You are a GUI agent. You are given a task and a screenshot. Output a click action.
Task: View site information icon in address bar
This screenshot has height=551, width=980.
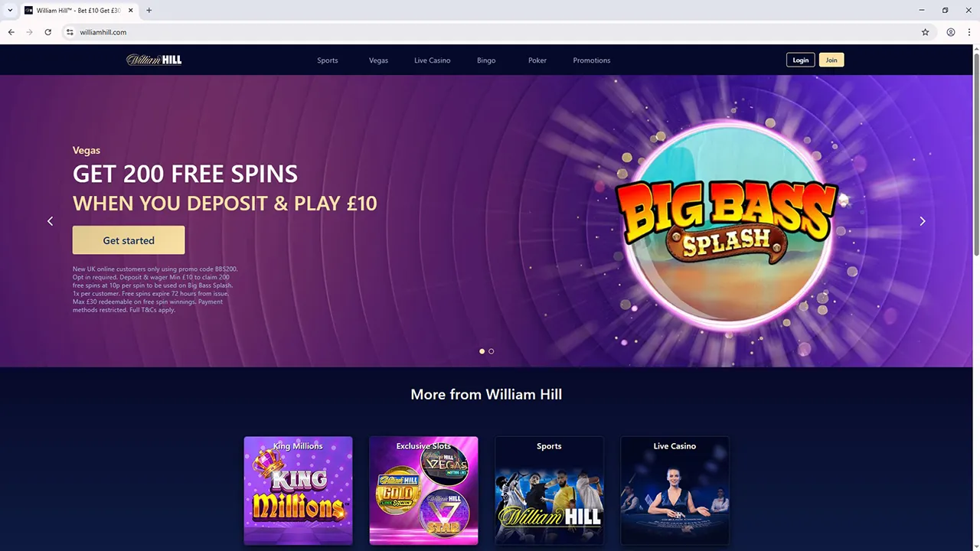(x=70, y=32)
